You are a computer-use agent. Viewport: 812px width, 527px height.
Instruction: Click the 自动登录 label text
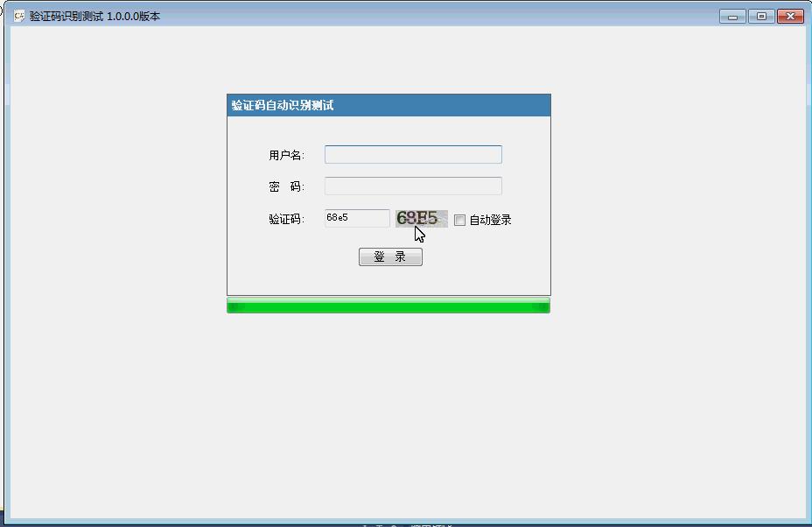coord(490,220)
